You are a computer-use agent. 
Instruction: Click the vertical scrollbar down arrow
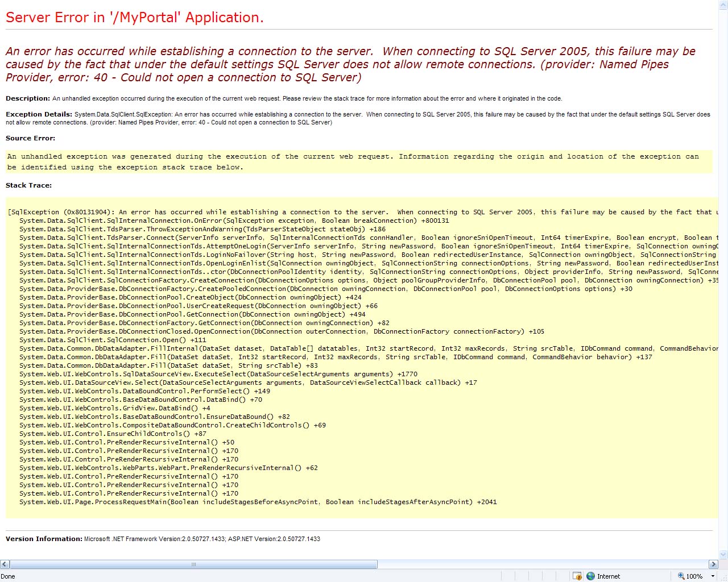pos(723,555)
